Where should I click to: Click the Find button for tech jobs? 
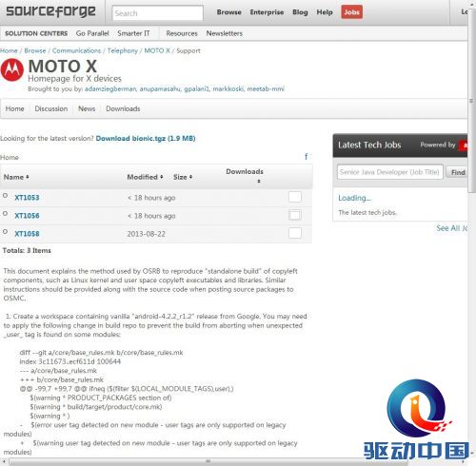(x=457, y=172)
